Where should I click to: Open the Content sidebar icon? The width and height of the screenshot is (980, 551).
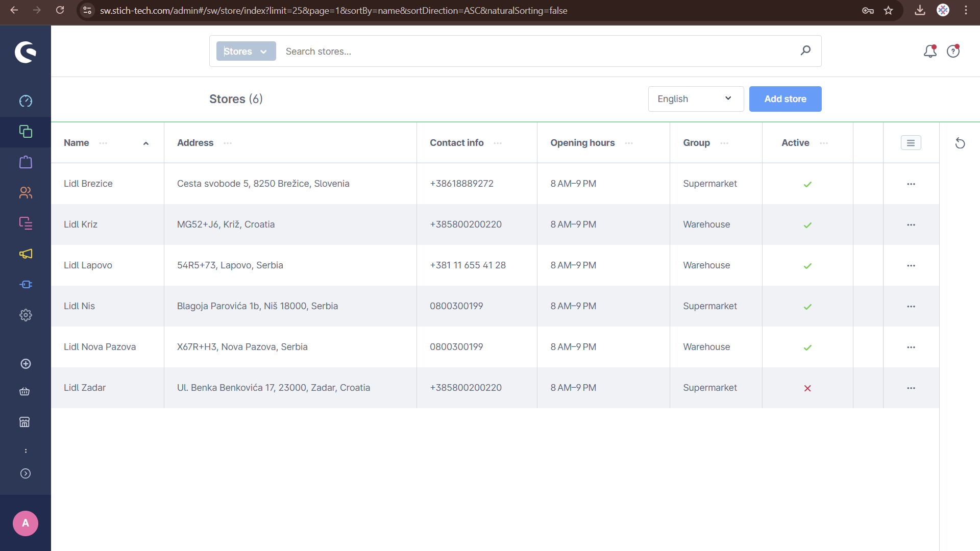pos(26,223)
